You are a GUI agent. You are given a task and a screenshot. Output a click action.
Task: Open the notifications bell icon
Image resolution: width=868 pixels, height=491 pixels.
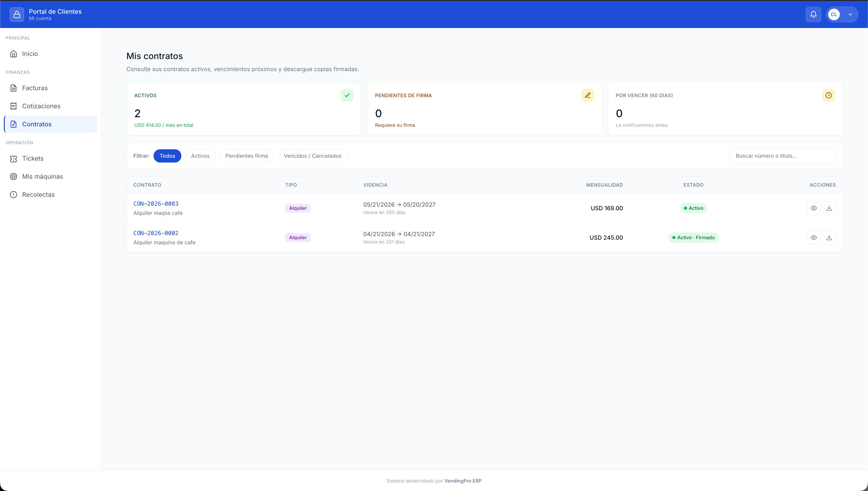point(813,14)
